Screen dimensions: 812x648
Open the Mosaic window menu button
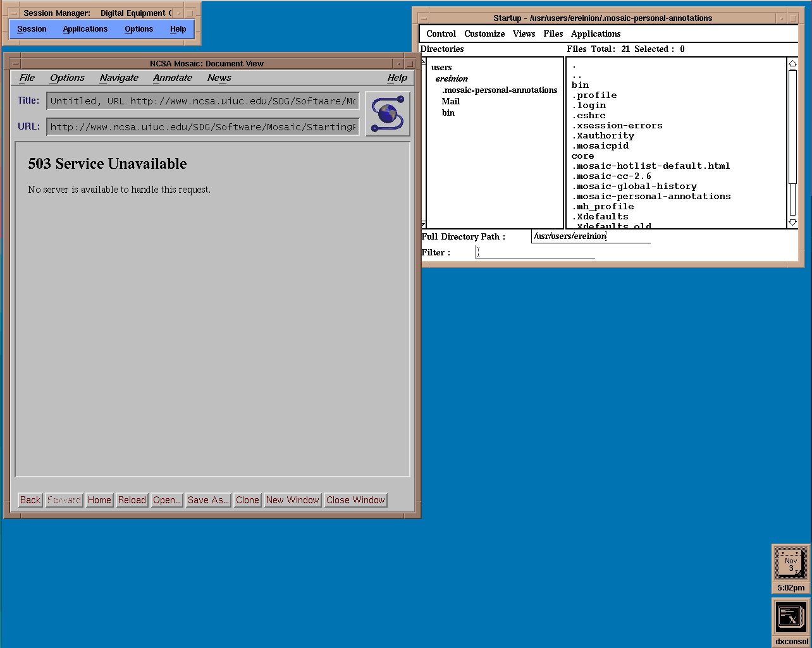[14, 63]
